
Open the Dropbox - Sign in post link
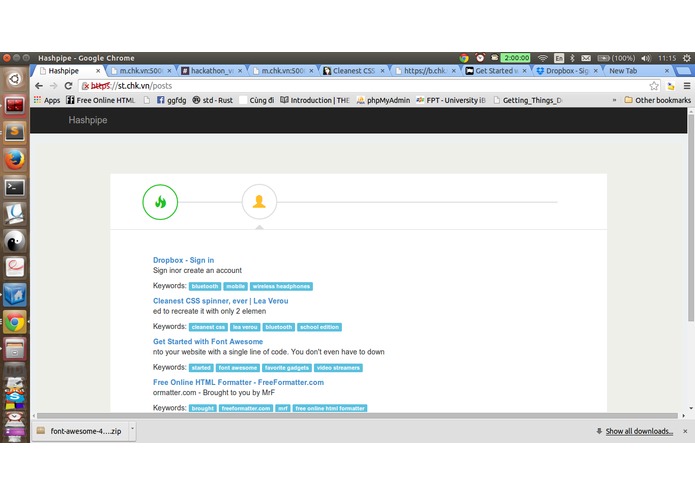[184, 260]
